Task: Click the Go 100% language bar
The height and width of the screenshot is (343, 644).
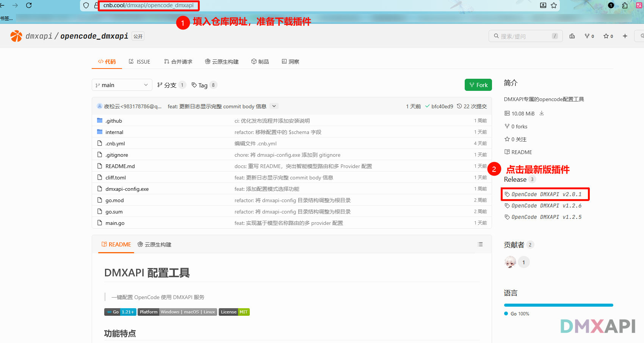Action: pos(558,305)
